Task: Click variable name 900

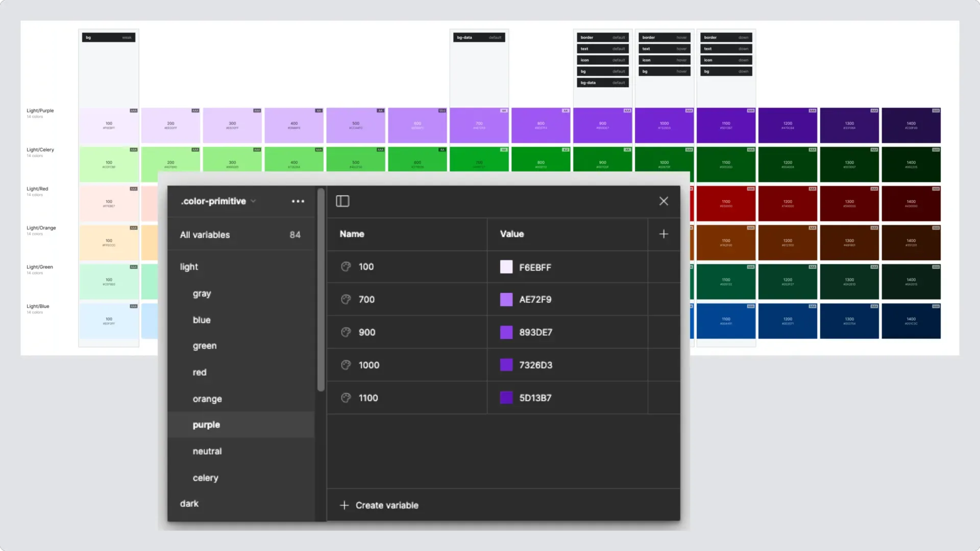Action: 367,332
